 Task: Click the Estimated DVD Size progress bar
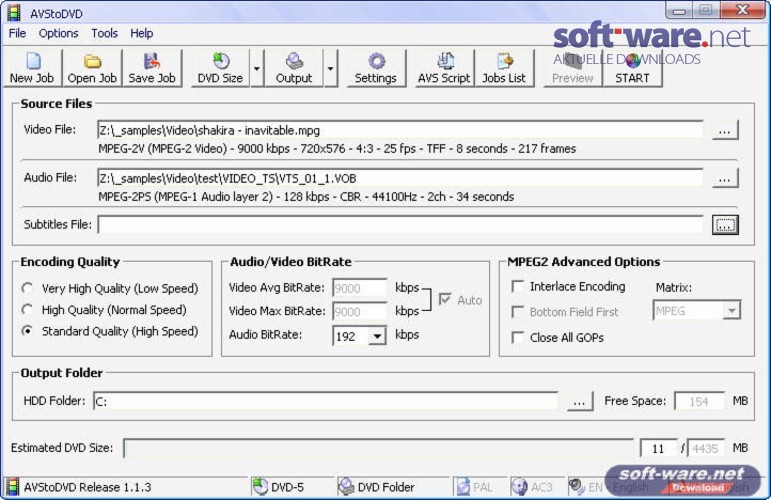379,448
